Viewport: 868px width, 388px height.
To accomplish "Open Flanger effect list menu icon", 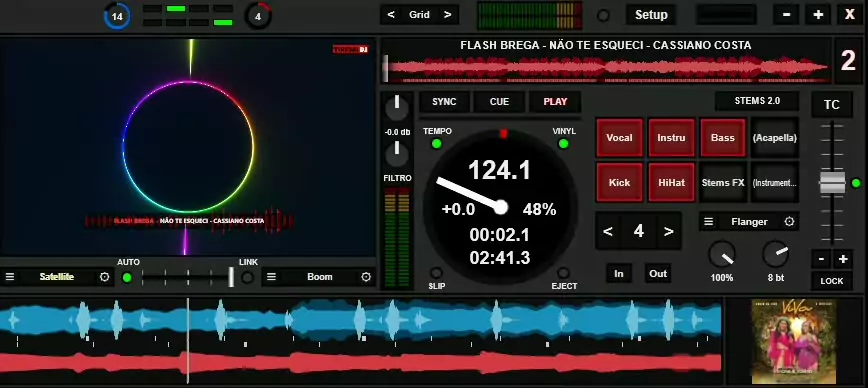I will point(708,222).
